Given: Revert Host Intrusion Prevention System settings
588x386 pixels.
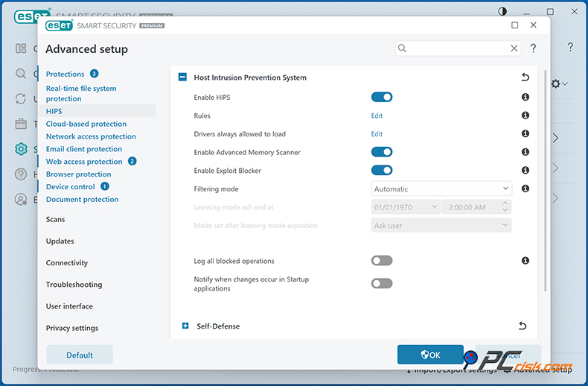Looking at the screenshot, I should 525,77.
